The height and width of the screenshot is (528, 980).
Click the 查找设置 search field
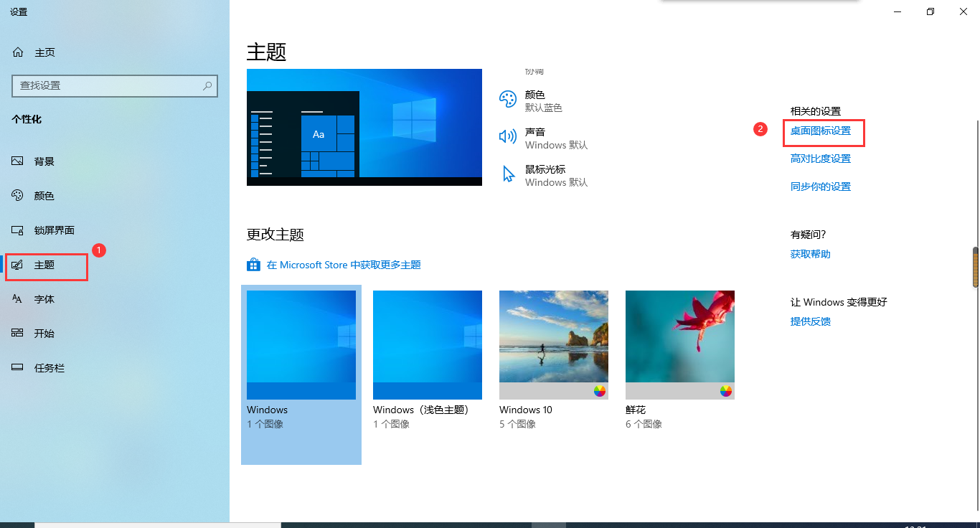[115, 85]
